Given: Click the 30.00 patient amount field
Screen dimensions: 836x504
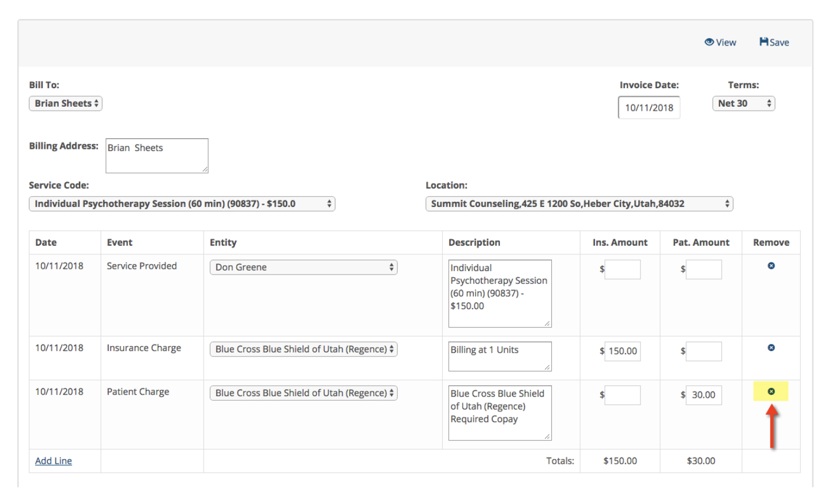Looking at the screenshot, I should (x=703, y=395).
